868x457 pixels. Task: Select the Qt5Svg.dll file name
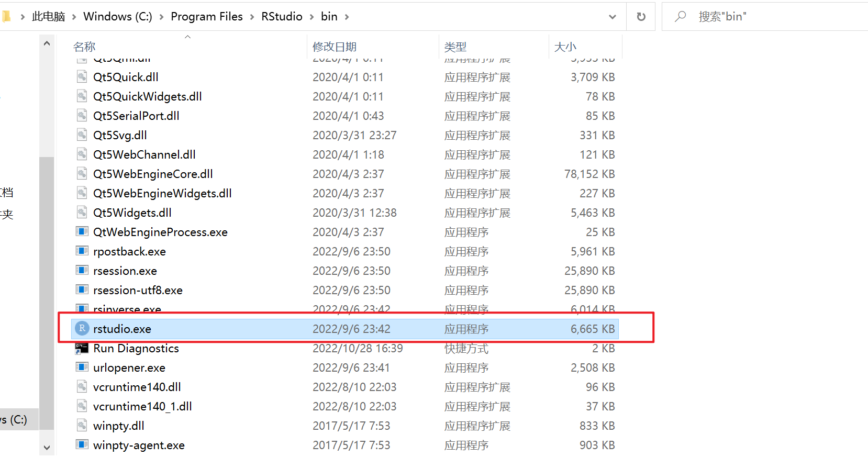[120, 135]
